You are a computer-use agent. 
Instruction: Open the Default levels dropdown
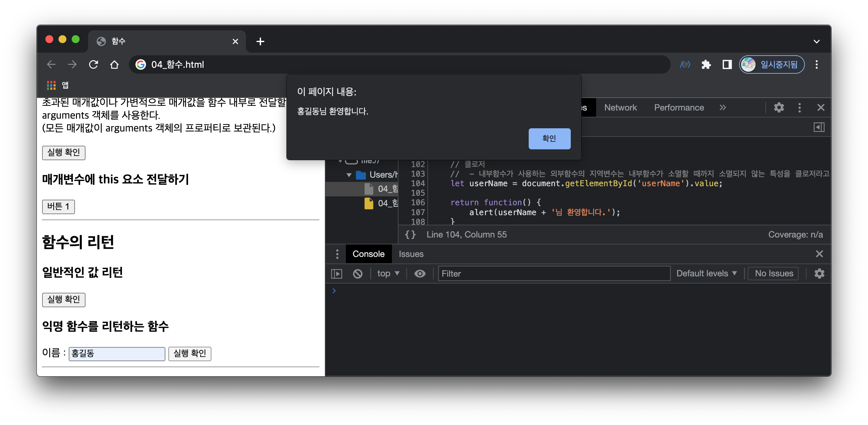click(706, 273)
